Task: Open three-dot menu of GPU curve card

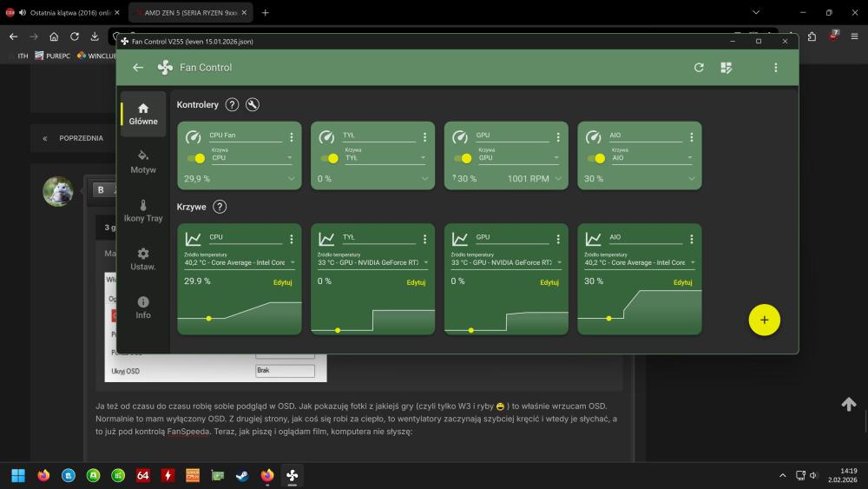Action: 558,239
